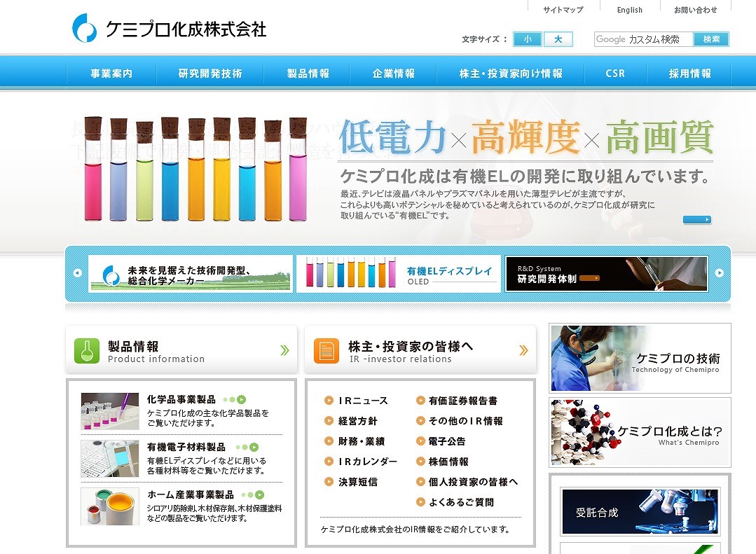Open the ケミプロ化成とは? side banner

(x=640, y=433)
